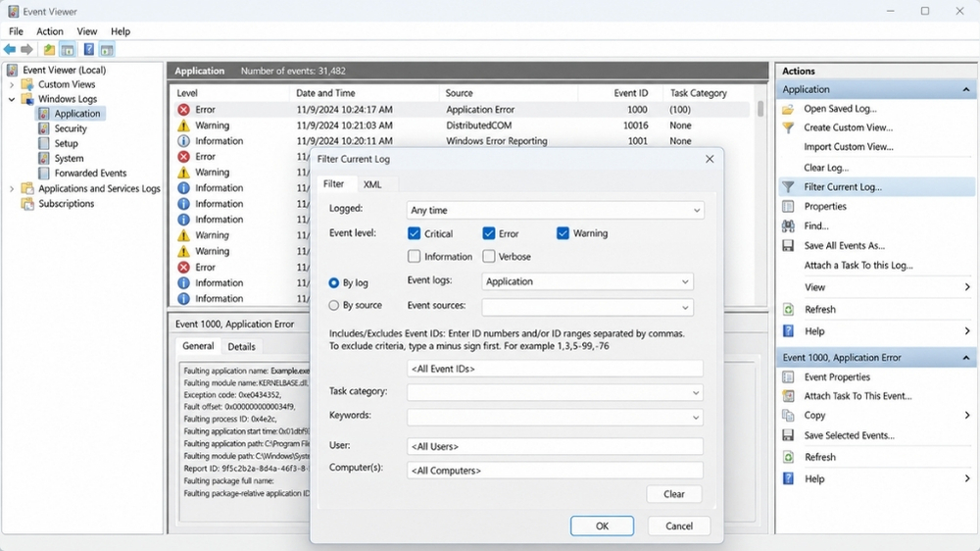Expand Applications and Services Logs node
The image size is (980, 551).
pos(11,189)
